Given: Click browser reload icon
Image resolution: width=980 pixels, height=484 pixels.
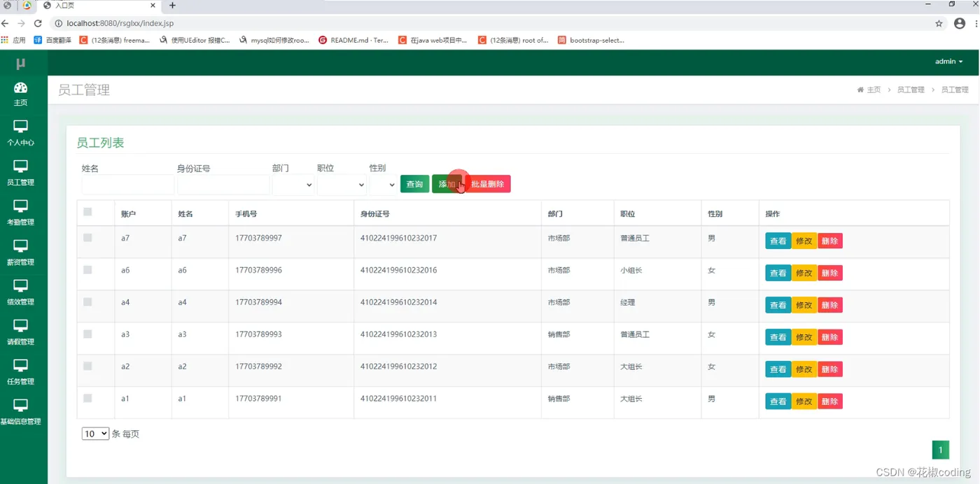Looking at the screenshot, I should click(x=38, y=23).
